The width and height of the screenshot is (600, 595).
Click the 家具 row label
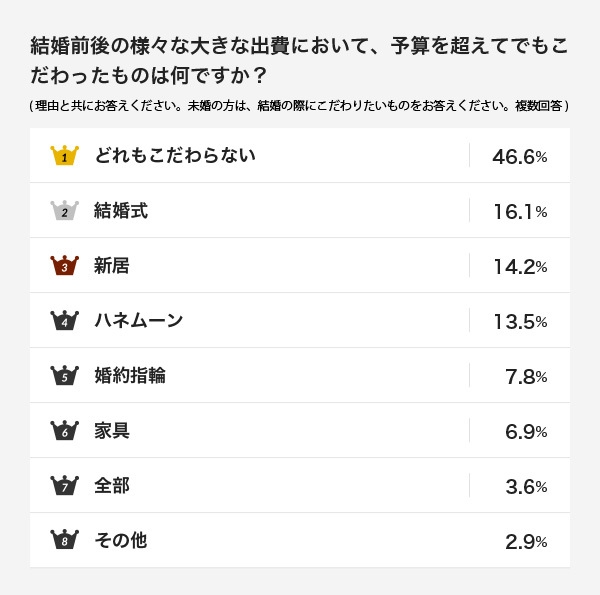point(112,431)
